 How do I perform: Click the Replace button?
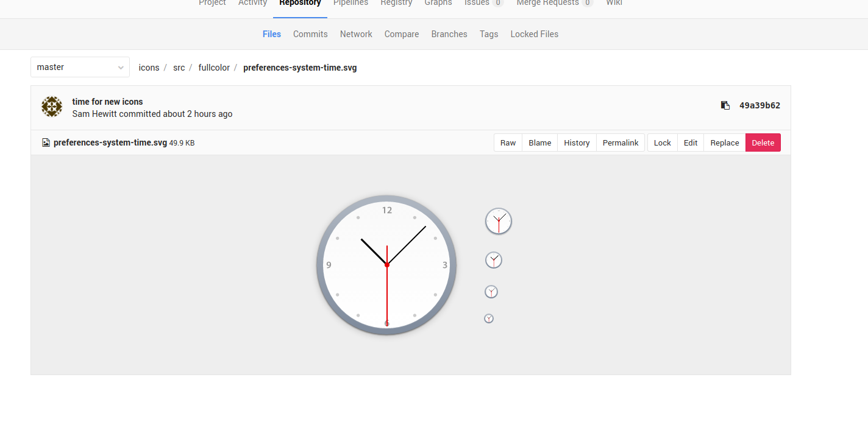[x=725, y=142]
